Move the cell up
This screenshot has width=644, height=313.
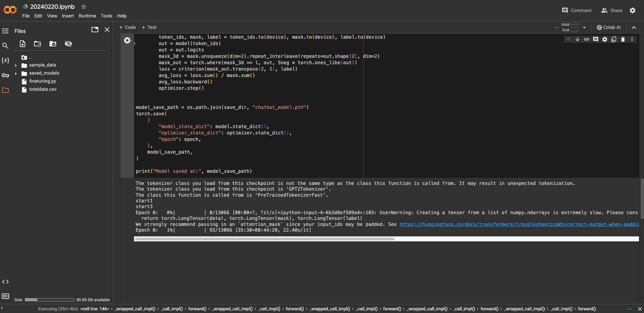568,39
